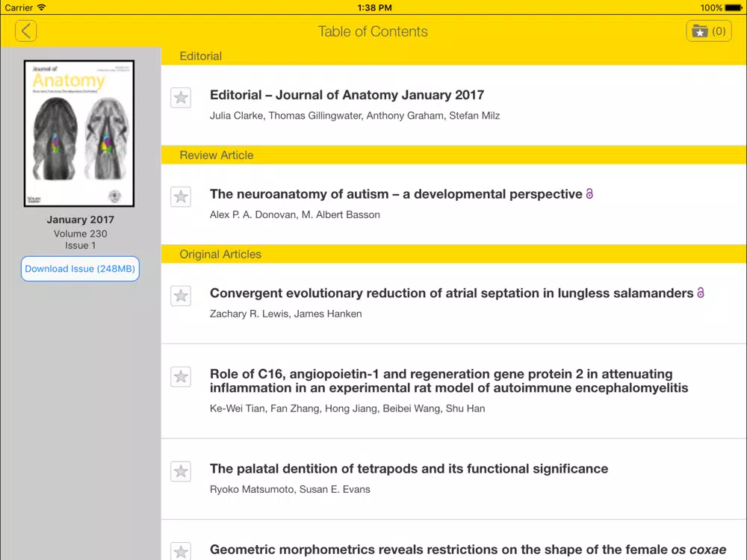Open Convergent evolutionary reduction of atrial septation

click(451, 293)
